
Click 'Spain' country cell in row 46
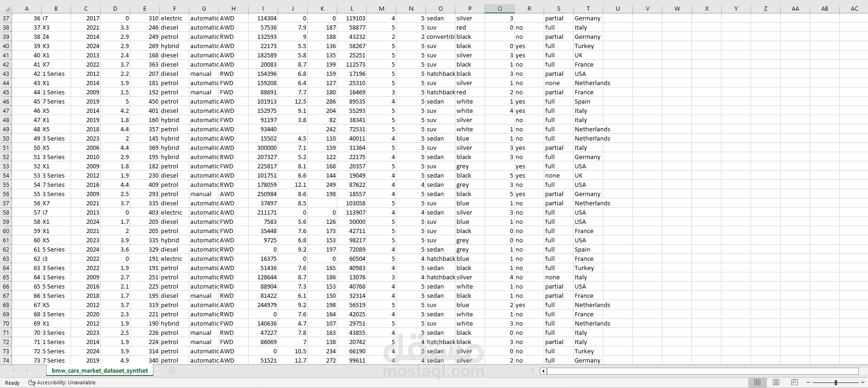pos(589,102)
